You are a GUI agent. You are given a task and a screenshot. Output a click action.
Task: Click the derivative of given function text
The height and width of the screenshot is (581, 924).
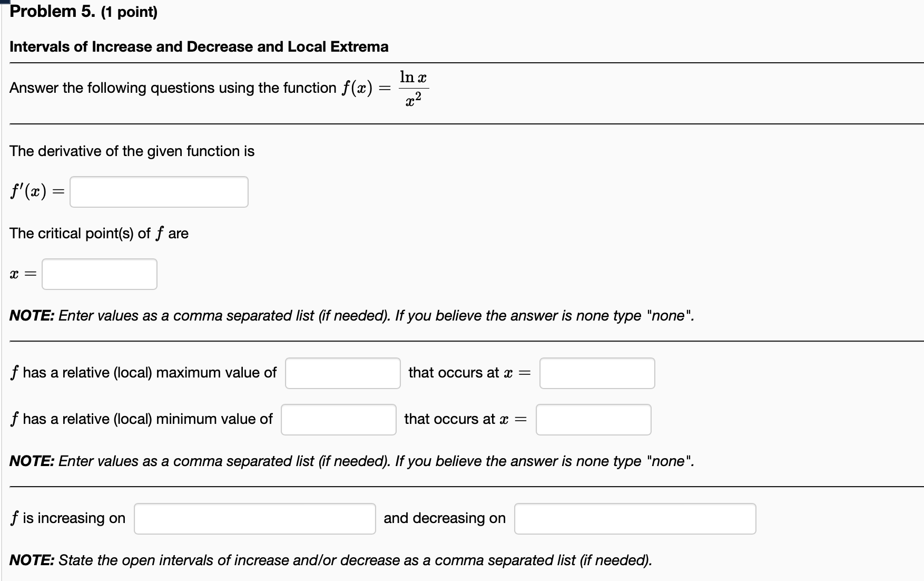point(132,151)
